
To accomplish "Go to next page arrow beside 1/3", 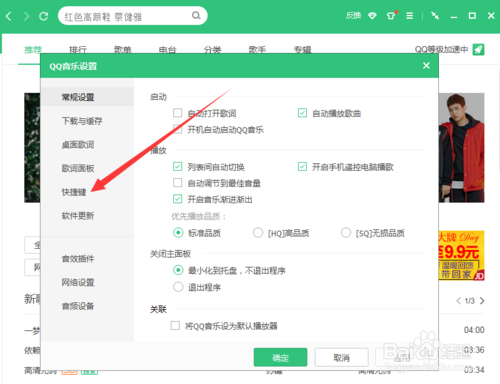I will 482,301.
